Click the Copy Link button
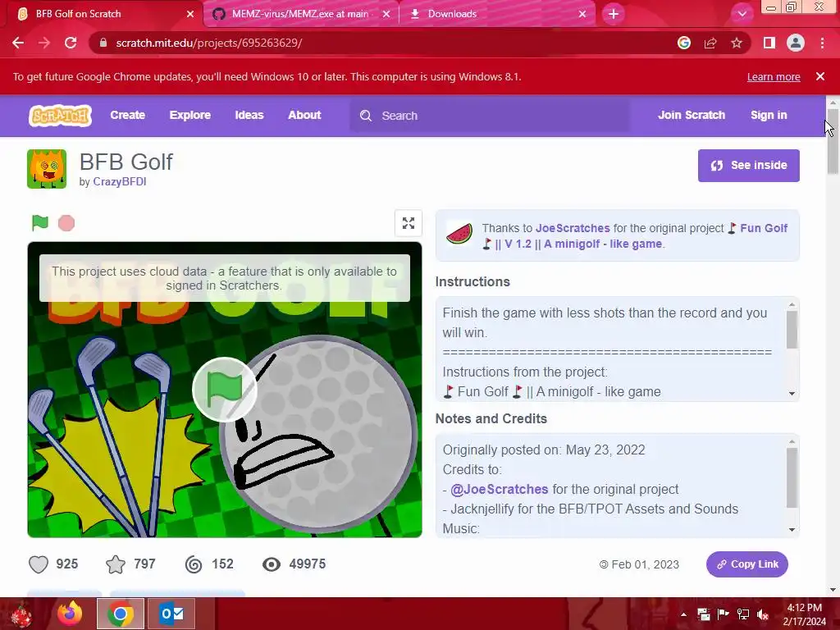 coord(747,564)
